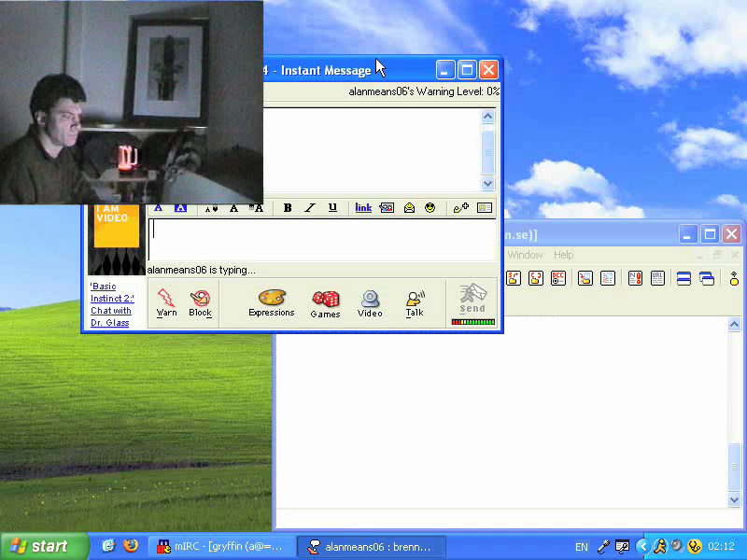Open the Window menu in mIRC
The width and height of the screenshot is (747, 560).
(x=525, y=255)
